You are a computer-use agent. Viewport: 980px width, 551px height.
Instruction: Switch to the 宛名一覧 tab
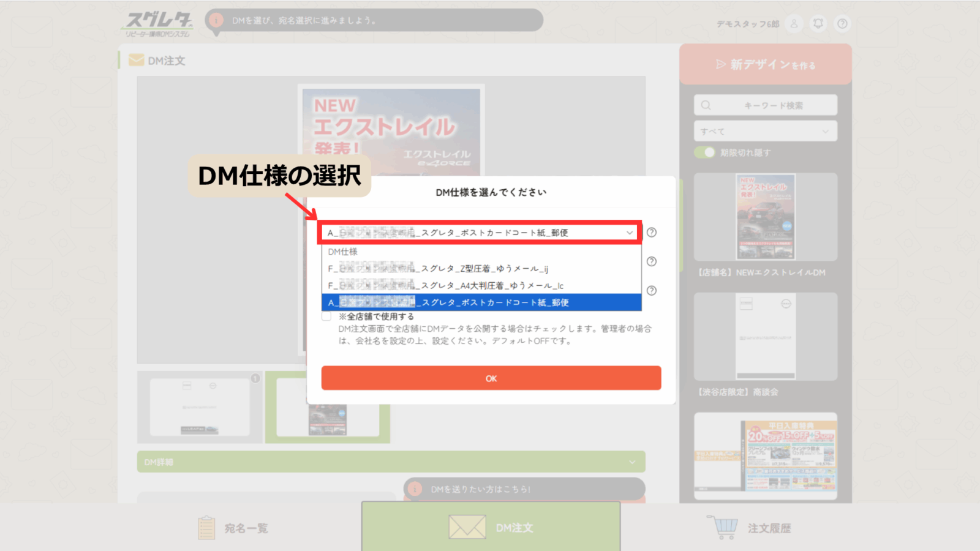point(233,528)
